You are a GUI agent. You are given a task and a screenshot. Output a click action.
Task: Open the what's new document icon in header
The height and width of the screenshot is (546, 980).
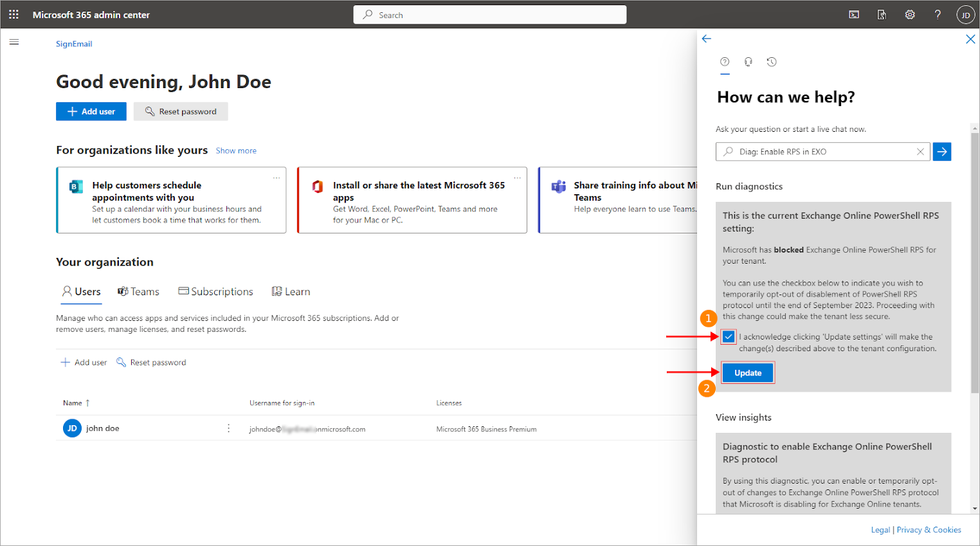click(882, 15)
